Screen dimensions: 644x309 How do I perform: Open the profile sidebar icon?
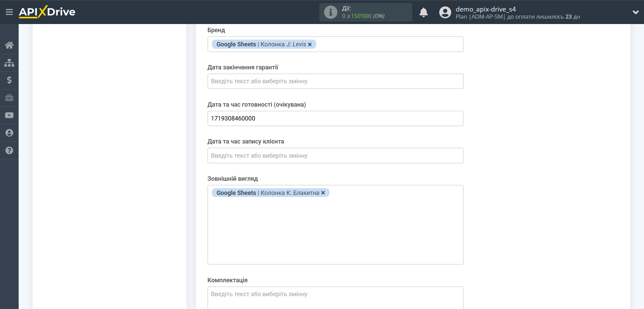[9, 133]
